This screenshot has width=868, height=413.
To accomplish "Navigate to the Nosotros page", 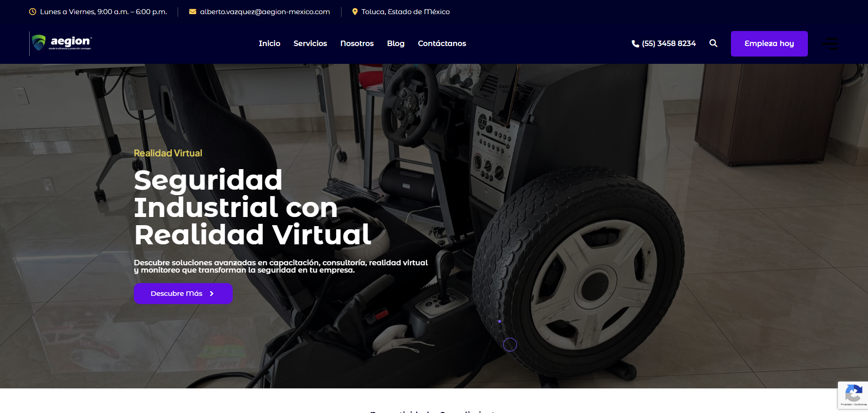I will (x=357, y=43).
